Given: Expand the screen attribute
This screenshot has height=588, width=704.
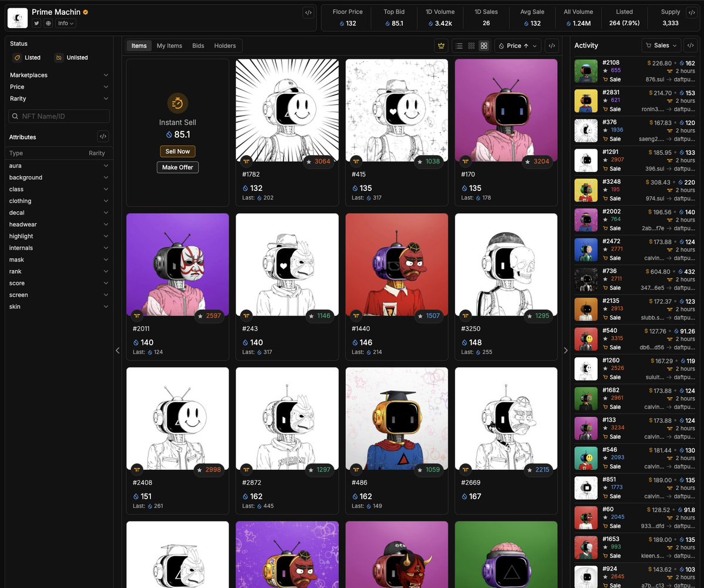Looking at the screenshot, I should [x=59, y=295].
